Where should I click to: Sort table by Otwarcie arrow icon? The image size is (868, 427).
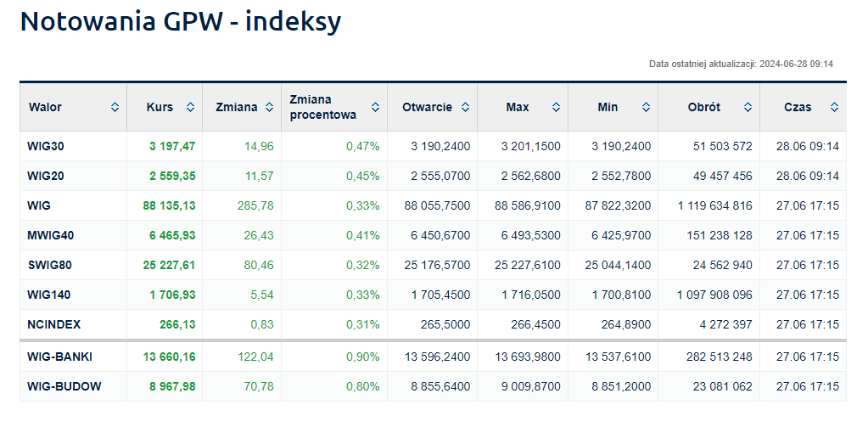pyautogui.click(x=465, y=108)
